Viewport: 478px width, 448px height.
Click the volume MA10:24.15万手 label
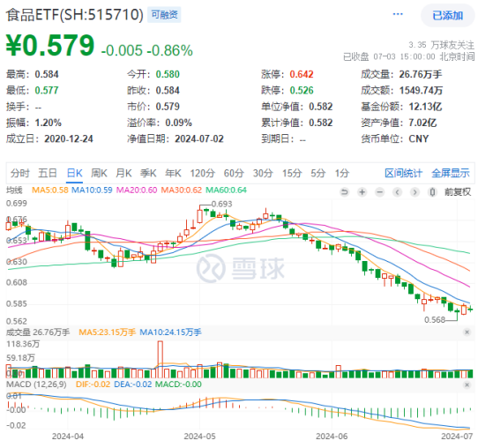pos(170,332)
